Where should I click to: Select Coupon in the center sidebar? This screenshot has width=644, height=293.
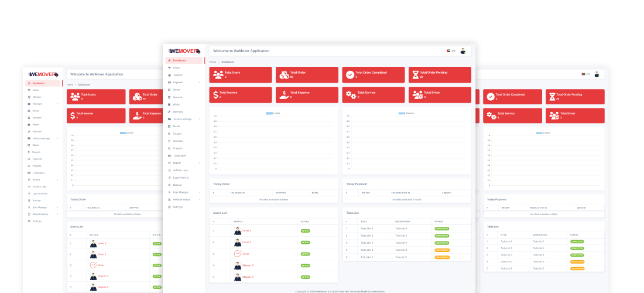pos(177,134)
